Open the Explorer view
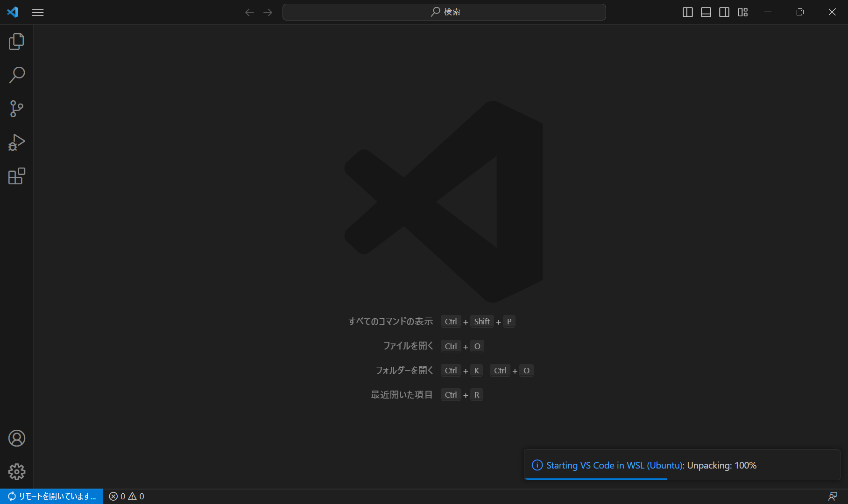This screenshot has width=848, height=504. point(17,41)
